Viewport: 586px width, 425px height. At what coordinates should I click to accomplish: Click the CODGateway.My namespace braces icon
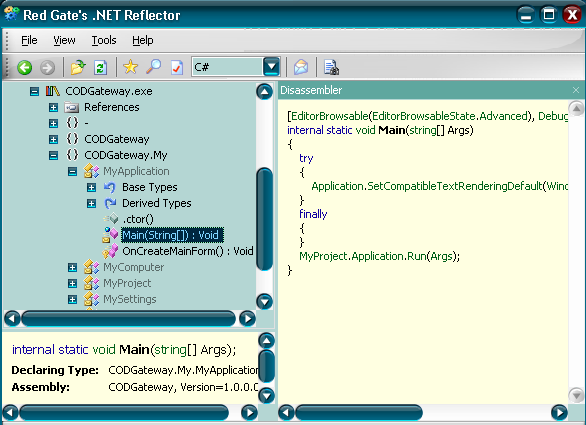(x=72, y=155)
